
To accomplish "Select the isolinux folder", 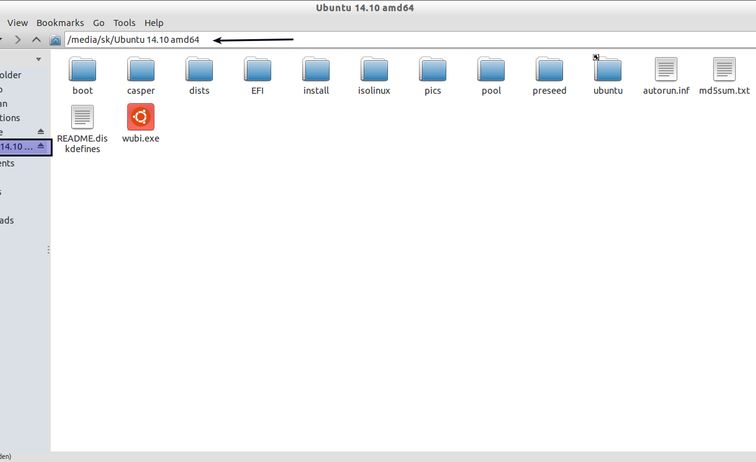I will click(374, 70).
